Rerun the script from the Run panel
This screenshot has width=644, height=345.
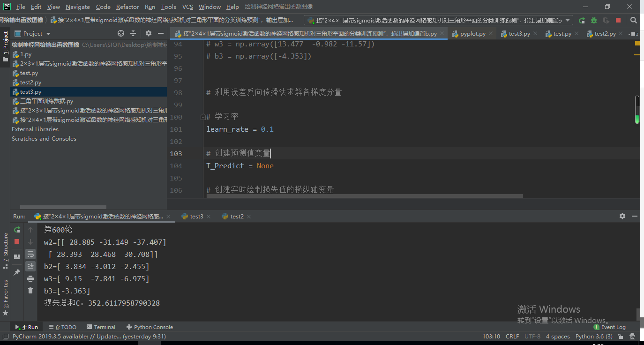17,230
